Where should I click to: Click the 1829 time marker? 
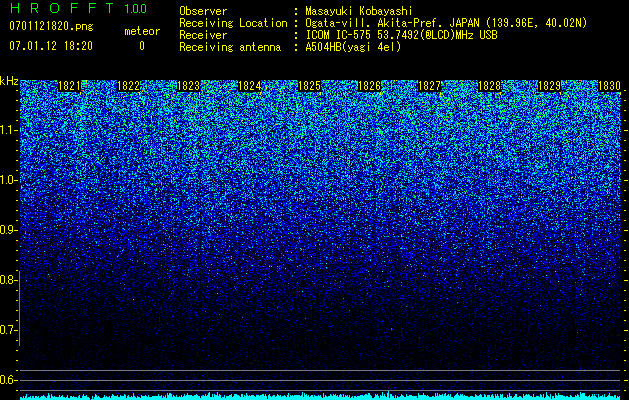point(549,86)
